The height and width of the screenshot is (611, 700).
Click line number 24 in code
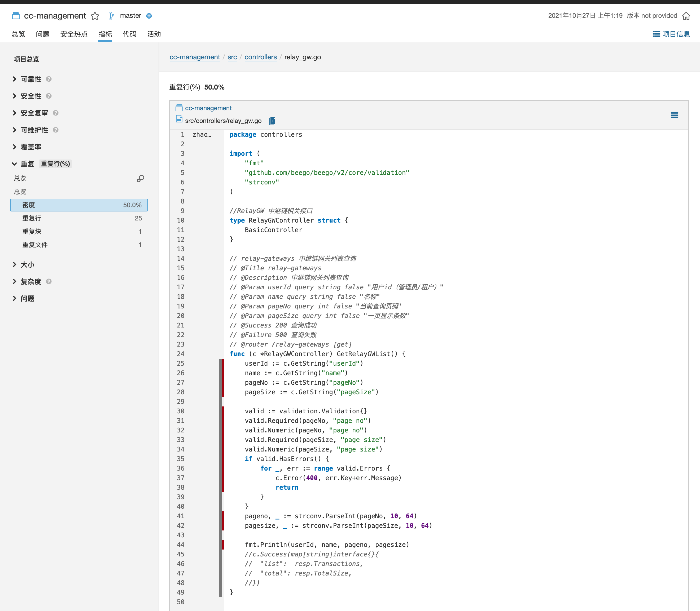[181, 354]
